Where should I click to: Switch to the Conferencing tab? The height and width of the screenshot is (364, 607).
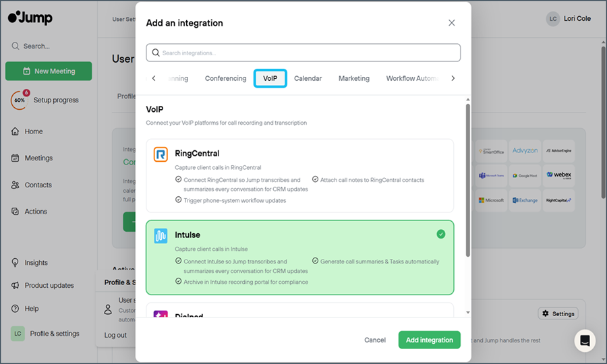tap(226, 78)
